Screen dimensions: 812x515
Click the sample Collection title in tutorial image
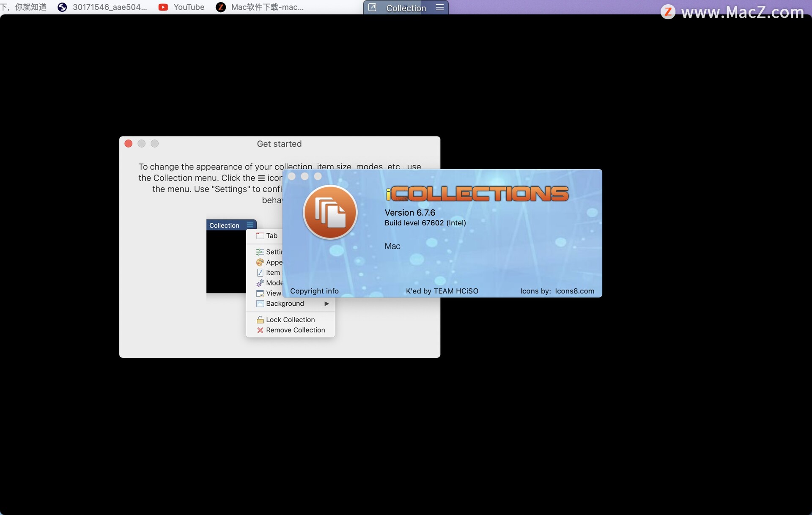click(x=224, y=225)
